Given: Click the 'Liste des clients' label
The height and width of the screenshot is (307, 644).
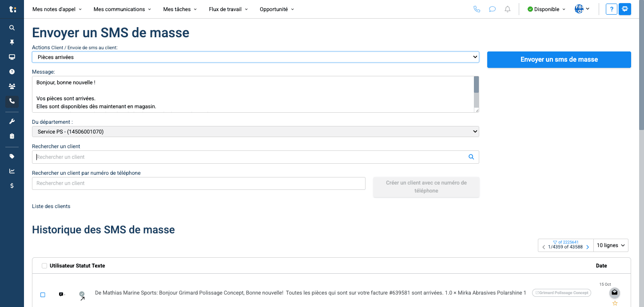Looking at the screenshot, I should pyautogui.click(x=51, y=206).
